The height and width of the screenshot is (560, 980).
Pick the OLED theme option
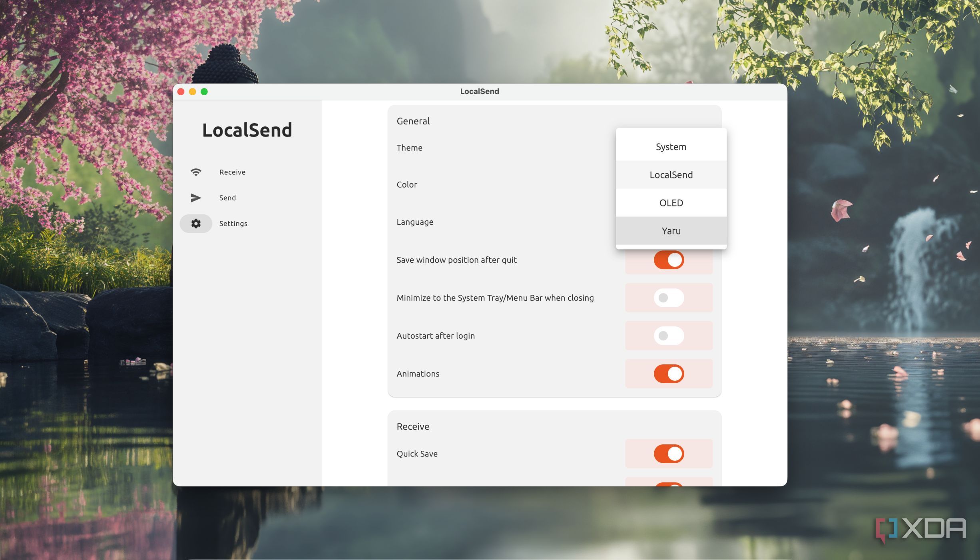(x=671, y=203)
